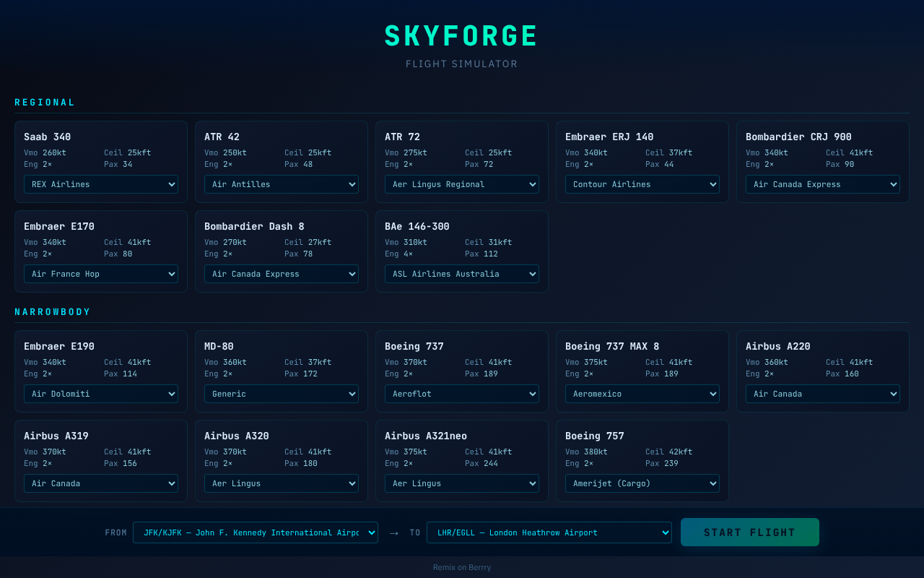Select the Bombardier CRJ 900 title
The height and width of the screenshot is (578, 924).
[798, 137]
